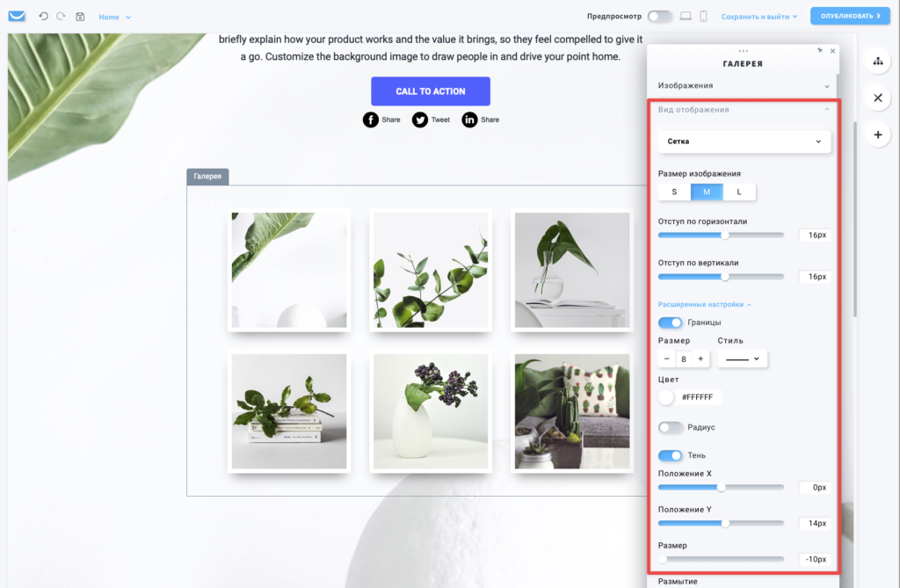Switch to desktop preview icon

click(x=686, y=16)
